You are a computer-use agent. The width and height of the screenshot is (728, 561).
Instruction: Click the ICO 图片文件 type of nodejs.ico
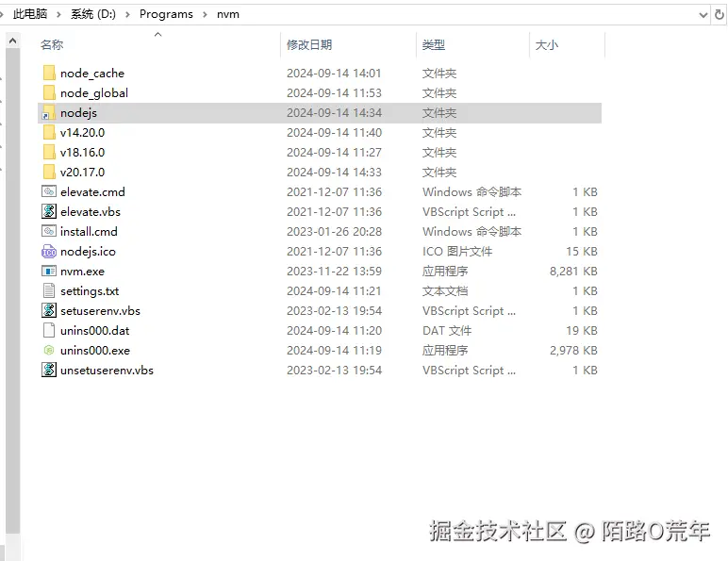pyautogui.click(x=456, y=252)
